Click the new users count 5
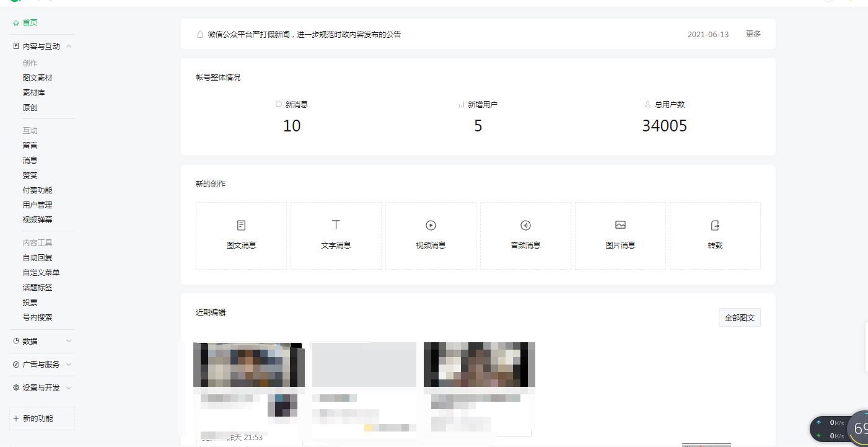 pyautogui.click(x=478, y=126)
